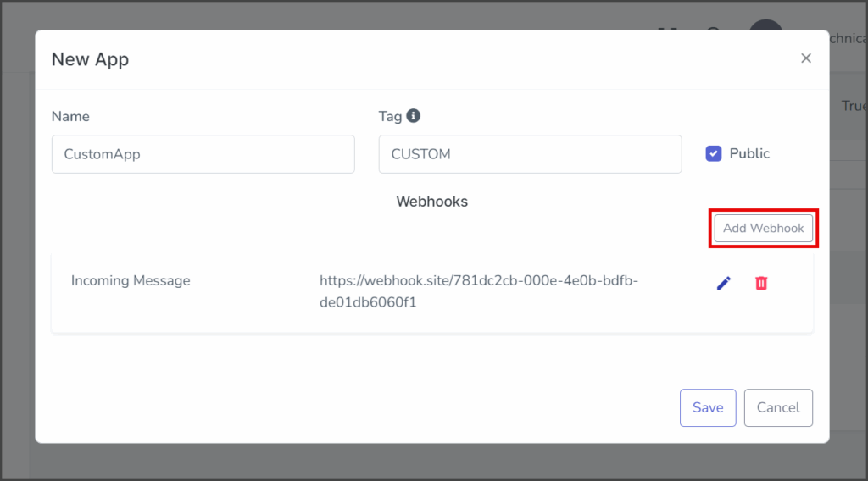This screenshot has width=868, height=481.
Task: Click the dark user avatar behind the dialog
Action: (765, 25)
